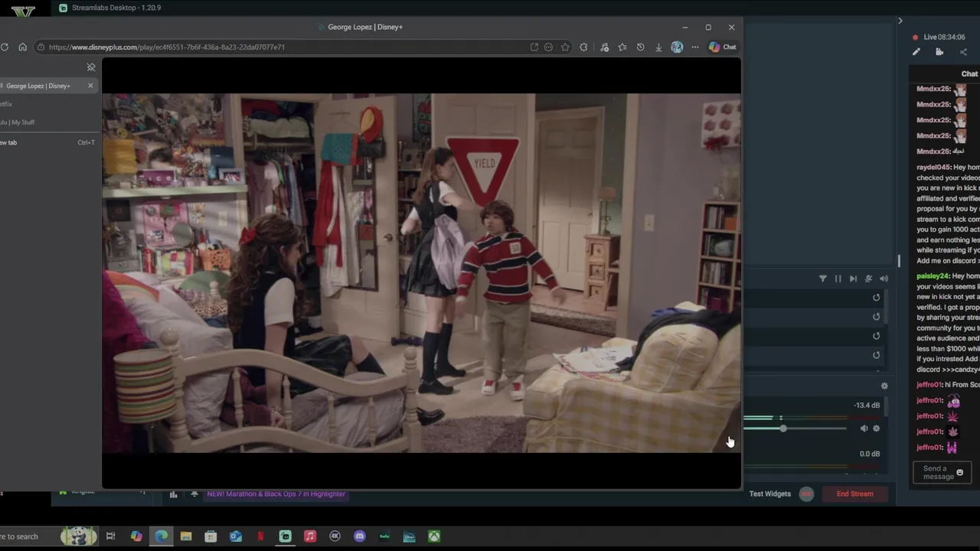Viewport: 980px width, 551px height.
Task: Open the Streamlabs footer notifications bell
Action: [x=194, y=494]
